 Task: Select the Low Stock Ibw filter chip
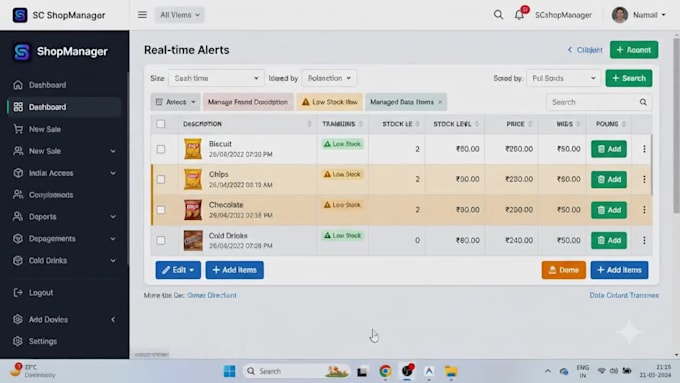tap(330, 102)
